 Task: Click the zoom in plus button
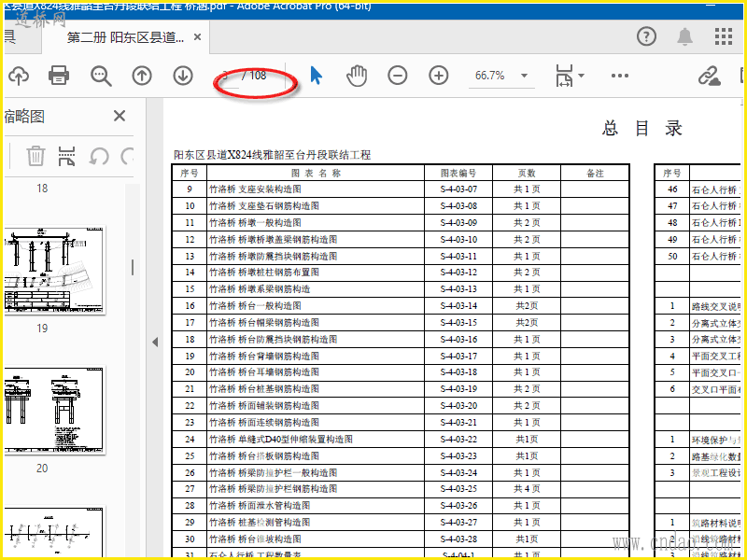tap(439, 76)
